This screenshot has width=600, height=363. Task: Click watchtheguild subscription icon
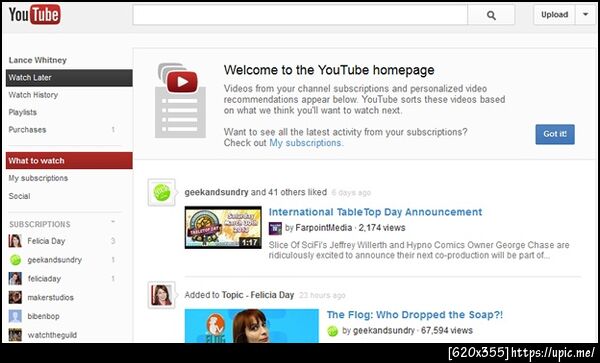tap(15, 335)
